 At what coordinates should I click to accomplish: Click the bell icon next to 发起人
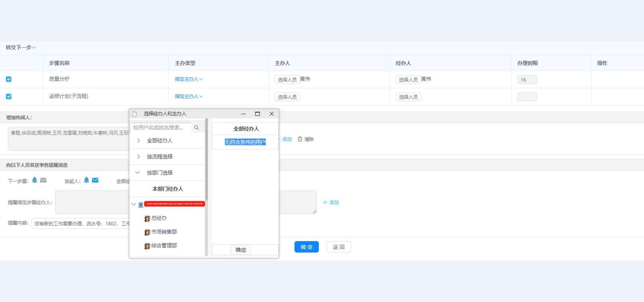coord(86,180)
